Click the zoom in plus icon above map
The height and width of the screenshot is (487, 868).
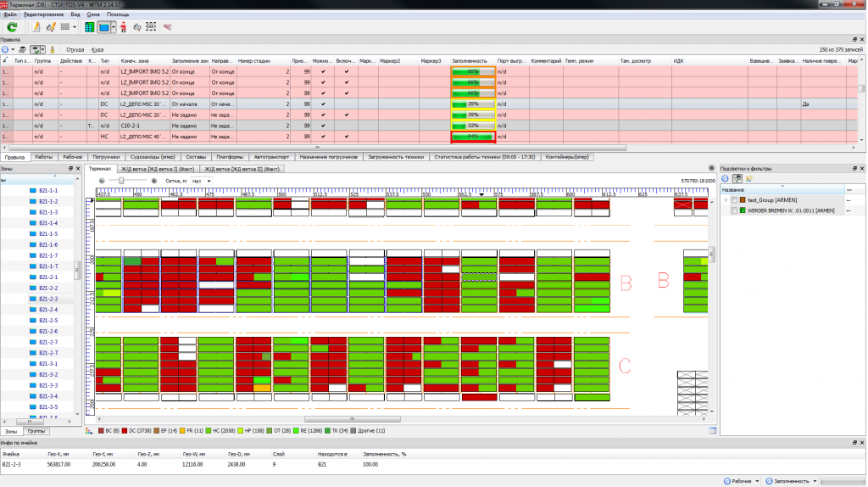(154, 182)
